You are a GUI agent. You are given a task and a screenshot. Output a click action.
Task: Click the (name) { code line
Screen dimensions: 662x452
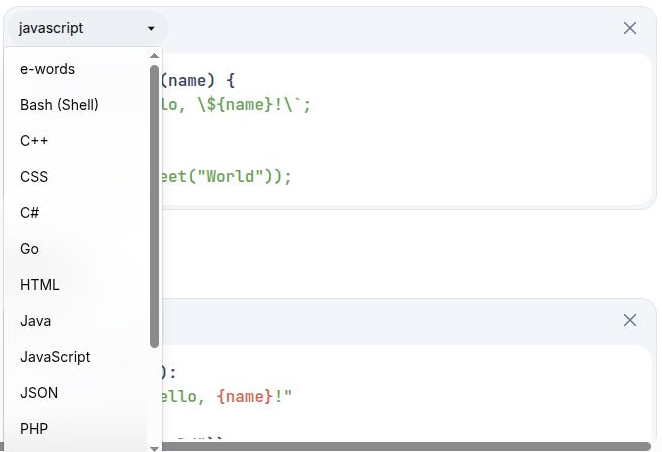(197, 80)
